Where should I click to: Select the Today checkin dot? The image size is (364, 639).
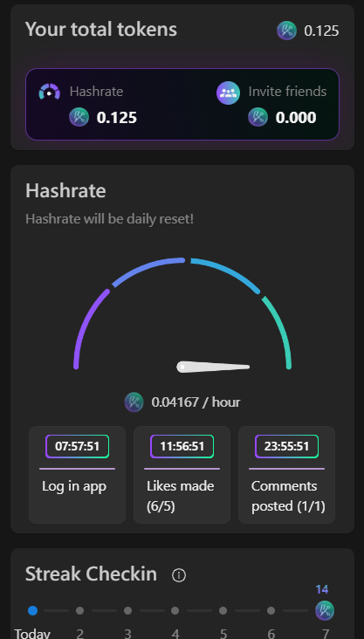tap(32, 610)
